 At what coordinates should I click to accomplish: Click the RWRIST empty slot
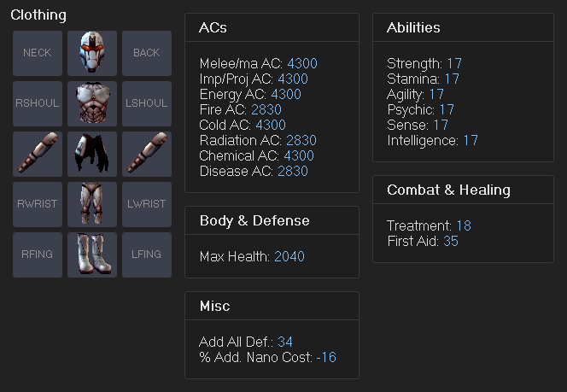tap(38, 204)
